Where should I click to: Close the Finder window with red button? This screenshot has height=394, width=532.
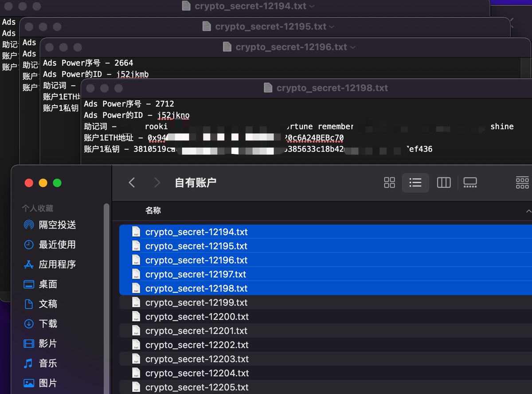point(29,183)
